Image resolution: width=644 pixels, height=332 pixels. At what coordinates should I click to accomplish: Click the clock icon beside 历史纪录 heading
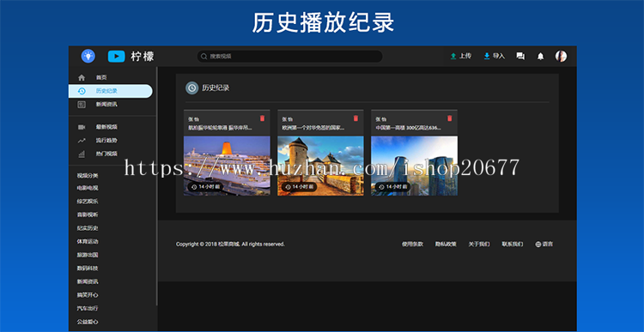pos(191,88)
